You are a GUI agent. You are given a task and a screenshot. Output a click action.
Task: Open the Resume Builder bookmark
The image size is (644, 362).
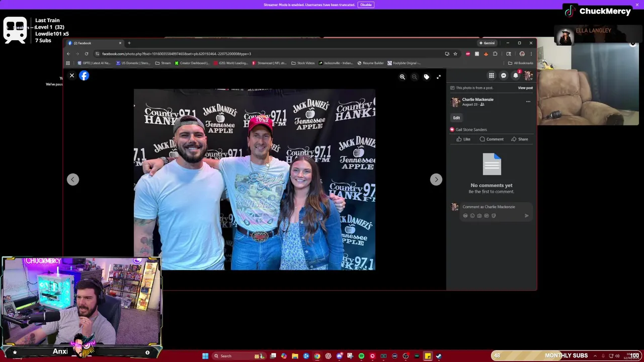click(370, 63)
